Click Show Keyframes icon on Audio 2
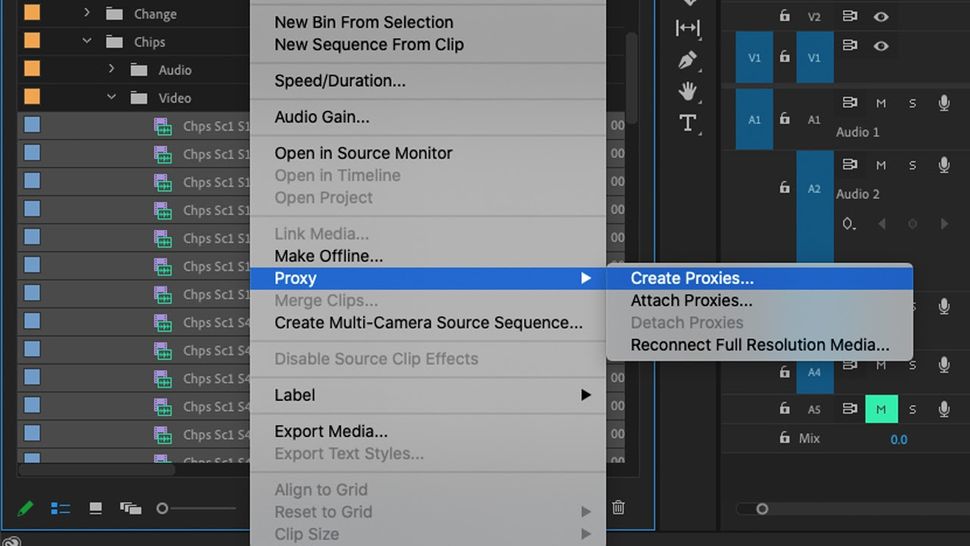Screen dimensions: 970x546 (849, 224)
